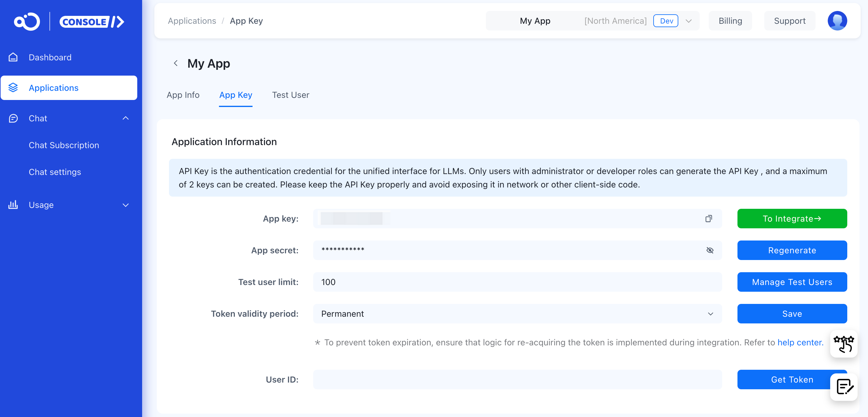Click the Usage bar chart icon
The width and height of the screenshot is (868, 417).
pyautogui.click(x=13, y=205)
